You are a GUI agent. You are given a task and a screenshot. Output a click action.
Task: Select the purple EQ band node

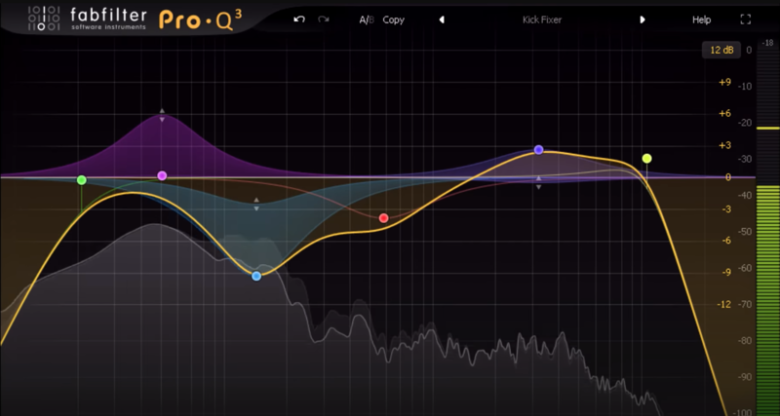coord(539,150)
